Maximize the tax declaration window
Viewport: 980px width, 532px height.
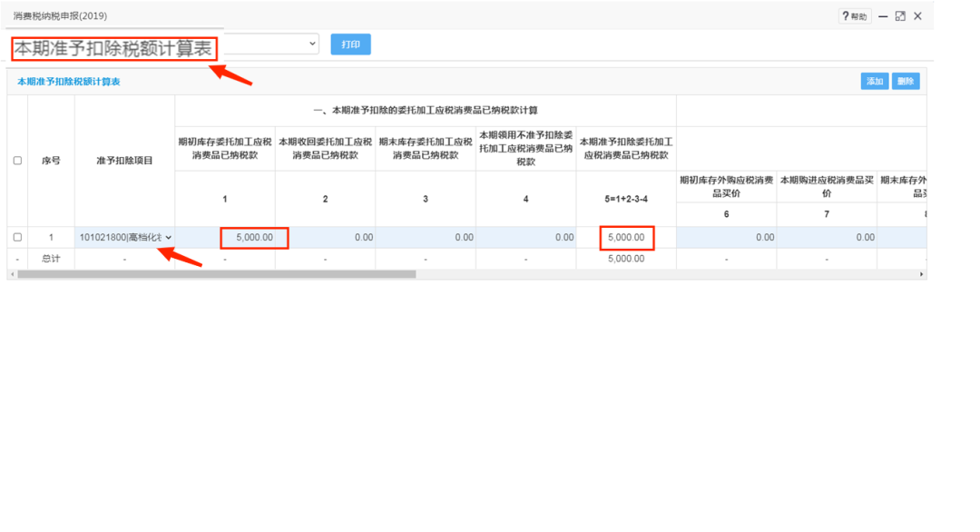pos(900,16)
